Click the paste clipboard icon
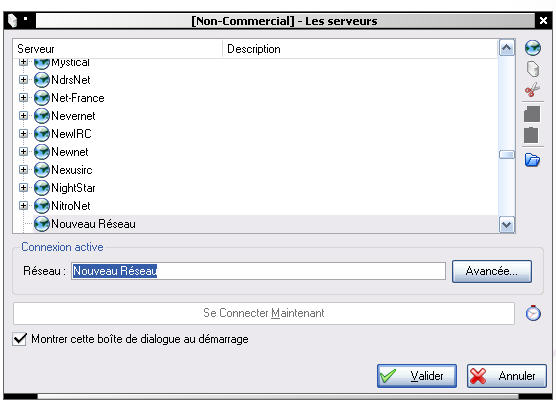Image resolution: width=556 pixels, height=400 pixels. pyautogui.click(x=531, y=135)
